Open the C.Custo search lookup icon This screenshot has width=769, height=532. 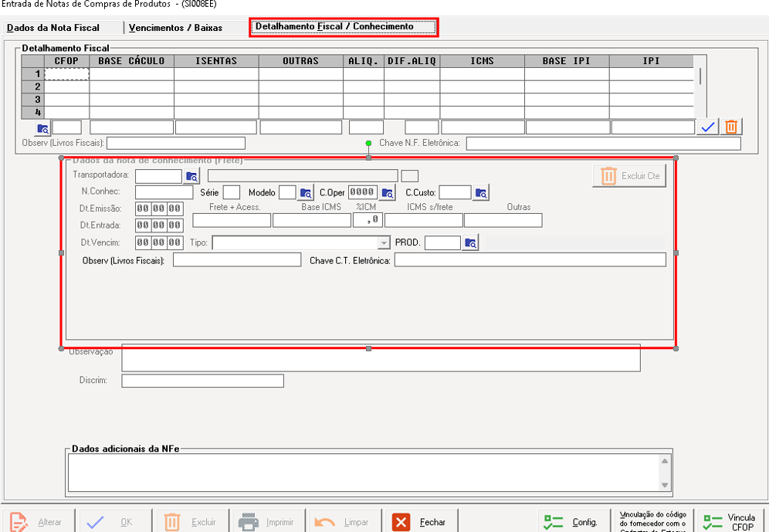point(481,193)
